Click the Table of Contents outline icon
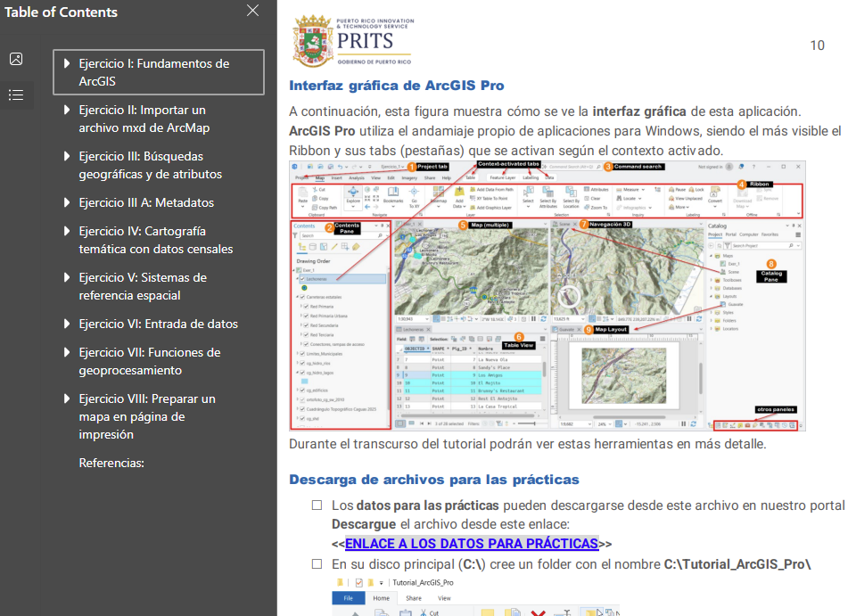The width and height of the screenshot is (856, 616). tap(15, 95)
